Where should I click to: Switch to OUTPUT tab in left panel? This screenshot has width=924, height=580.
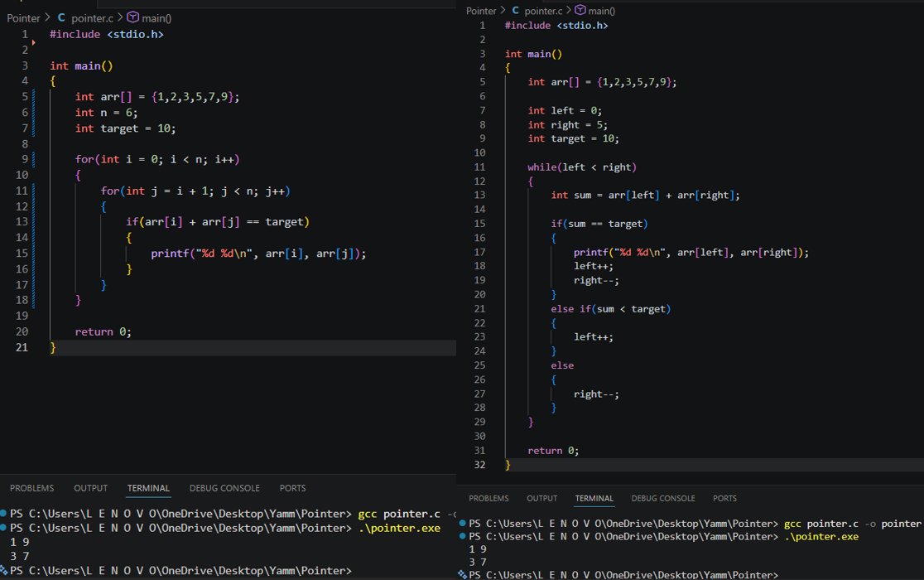[91, 488]
